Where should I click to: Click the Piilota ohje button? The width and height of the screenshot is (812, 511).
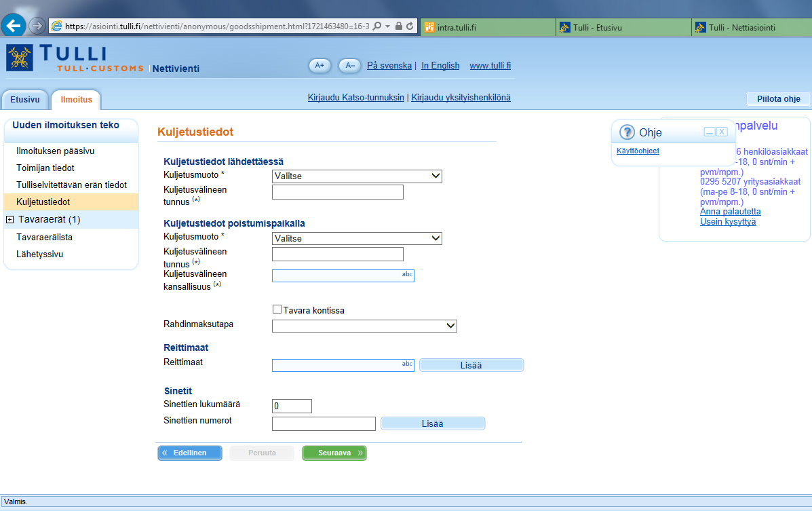tap(778, 99)
